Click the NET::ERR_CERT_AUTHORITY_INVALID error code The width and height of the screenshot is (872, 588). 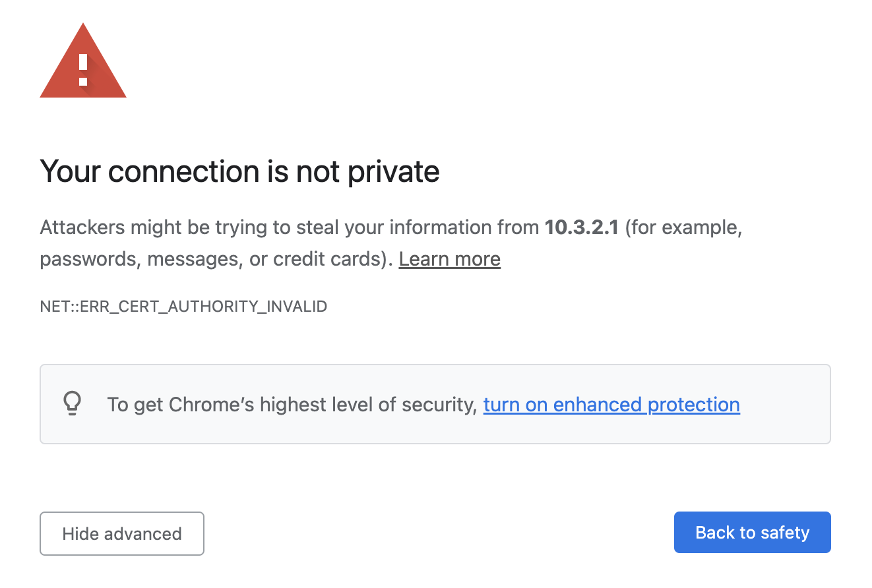pyautogui.click(x=183, y=307)
